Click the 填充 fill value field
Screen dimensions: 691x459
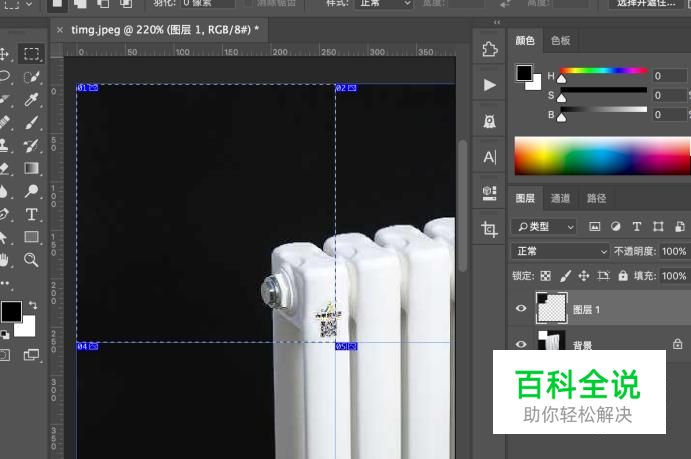[674, 276]
